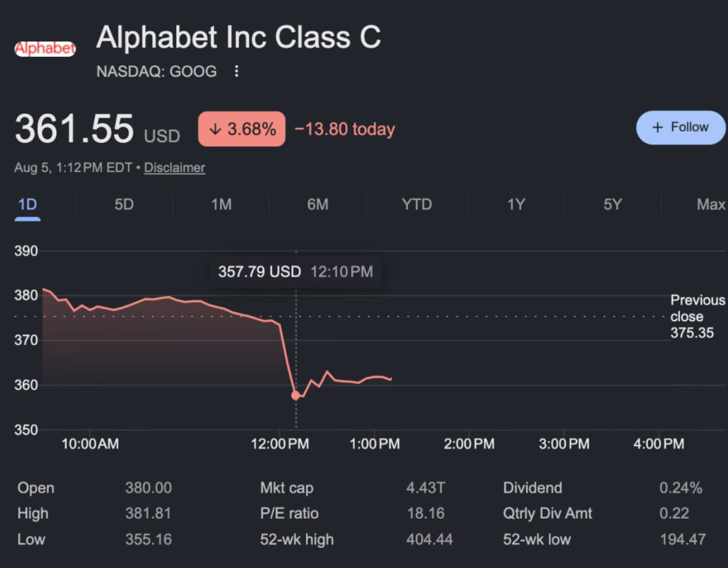Click the 52-wk high value 404.44

[x=430, y=540]
